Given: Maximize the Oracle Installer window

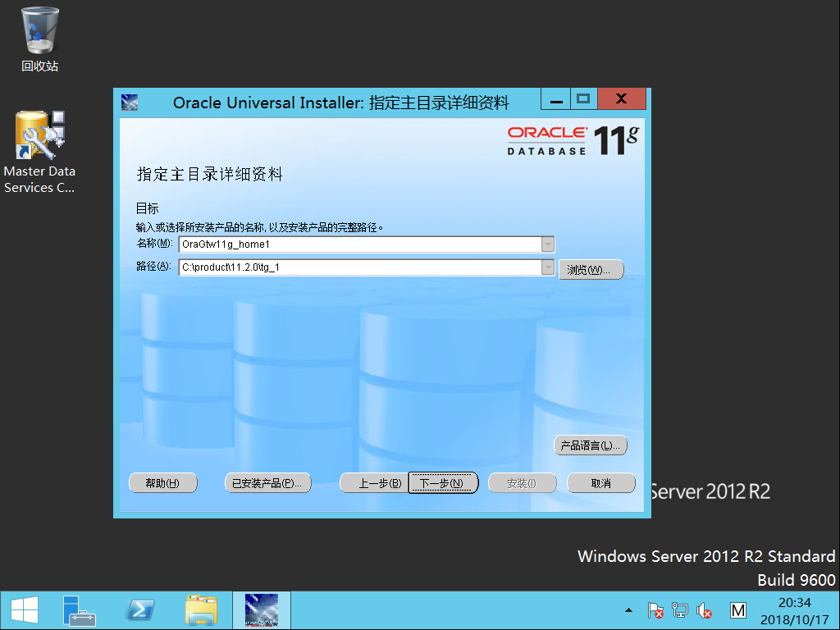Looking at the screenshot, I should [584, 99].
